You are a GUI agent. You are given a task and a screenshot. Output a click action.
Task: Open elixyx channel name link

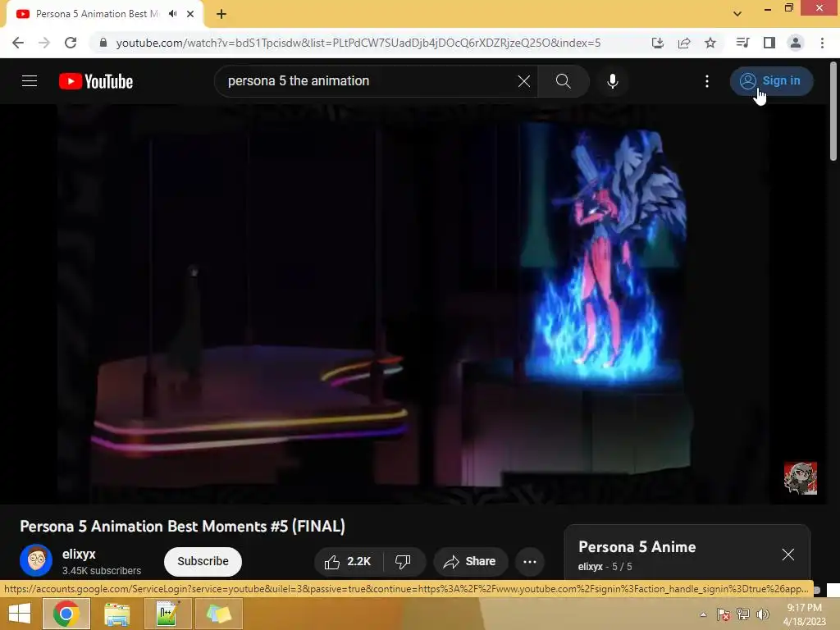(x=79, y=554)
